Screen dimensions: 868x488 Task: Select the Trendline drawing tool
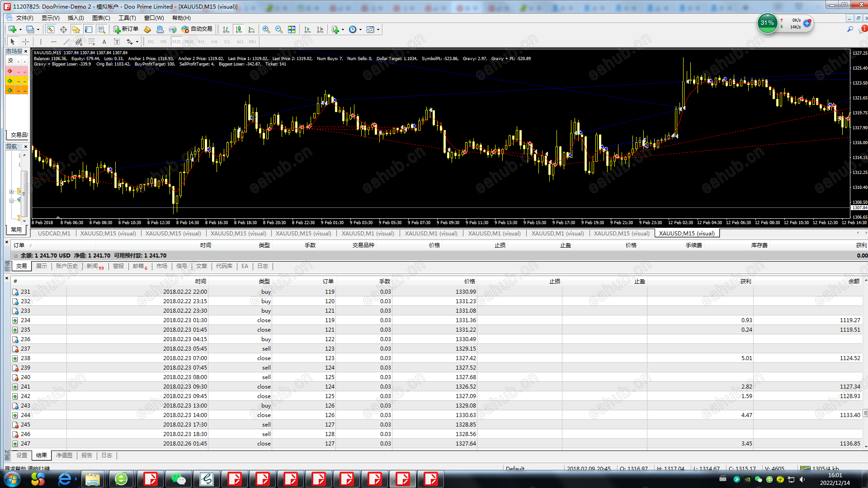[x=66, y=42]
